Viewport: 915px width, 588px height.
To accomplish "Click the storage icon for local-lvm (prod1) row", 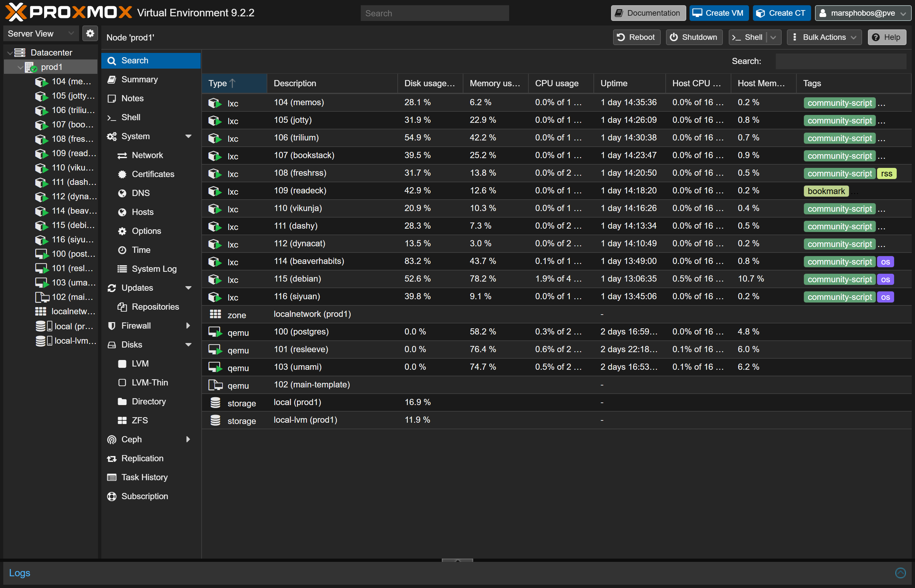I will (x=215, y=420).
